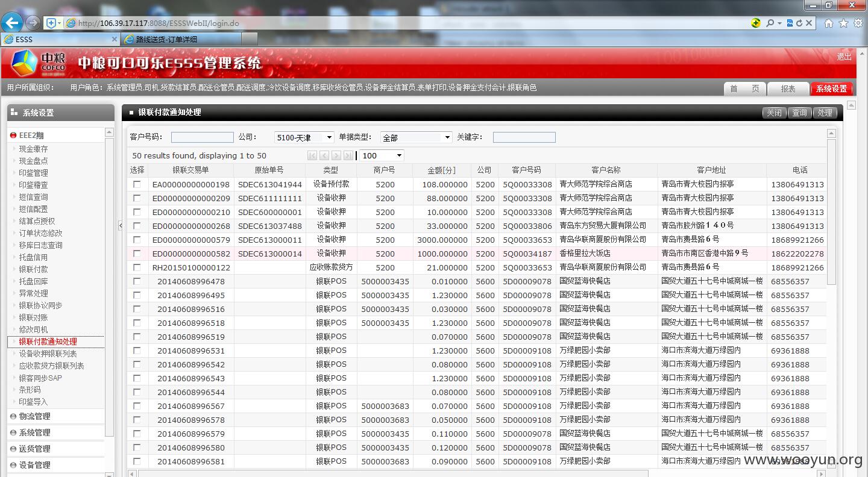Click the 查询 button
The height and width of the screenshot is (477, 868).
click(799, 113)
